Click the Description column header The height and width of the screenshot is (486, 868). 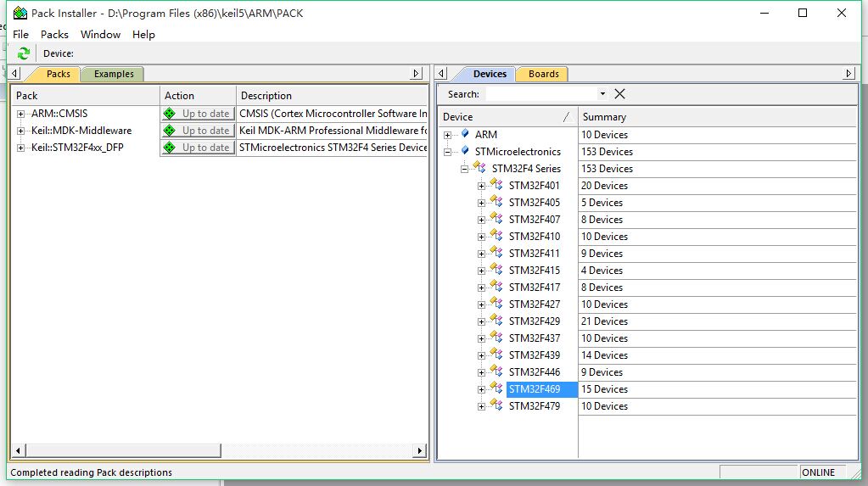click(x=332, y=95)
